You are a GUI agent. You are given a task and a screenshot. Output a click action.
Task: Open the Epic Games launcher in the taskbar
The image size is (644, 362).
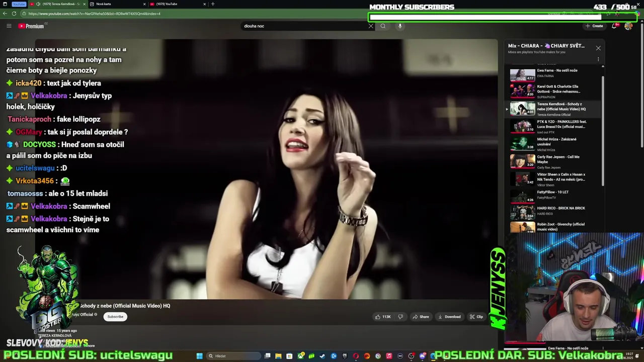[x=345, y=356]
